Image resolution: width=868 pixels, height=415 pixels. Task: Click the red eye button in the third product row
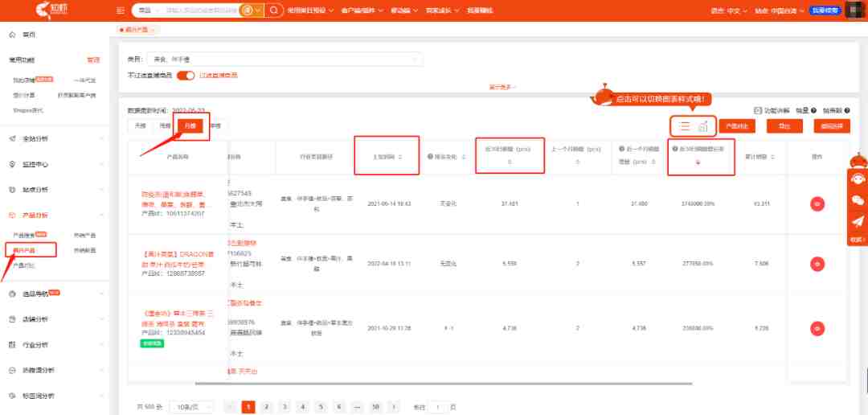click(817, 329)
